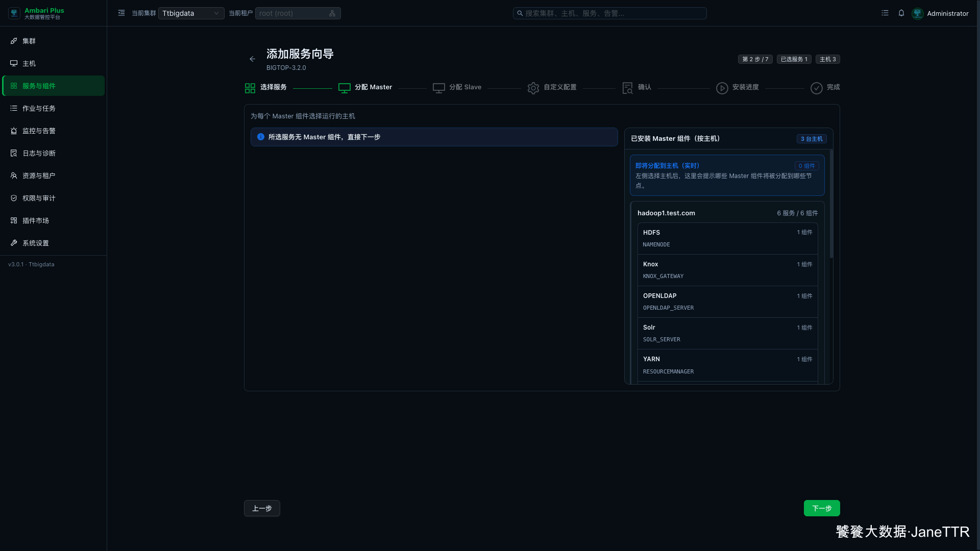Image resolution: width=980 pixels, height=551 pixels.
Task: Click the green 下一步 button
Action: coord(822,508)
